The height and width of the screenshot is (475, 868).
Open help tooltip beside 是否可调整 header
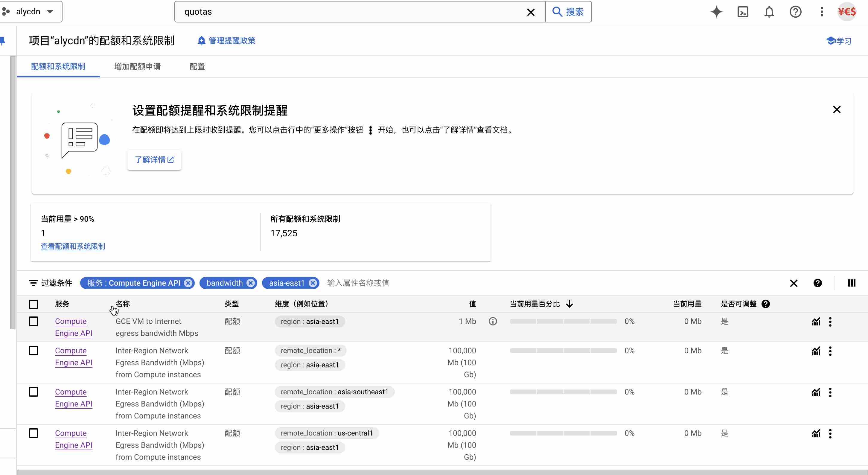point(766,304)
